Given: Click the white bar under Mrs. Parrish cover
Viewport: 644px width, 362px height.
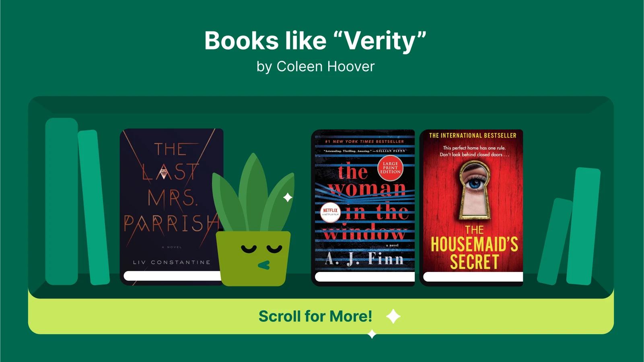Looking at the screenshot, I should pyautogui.click(x=173, y=276).
